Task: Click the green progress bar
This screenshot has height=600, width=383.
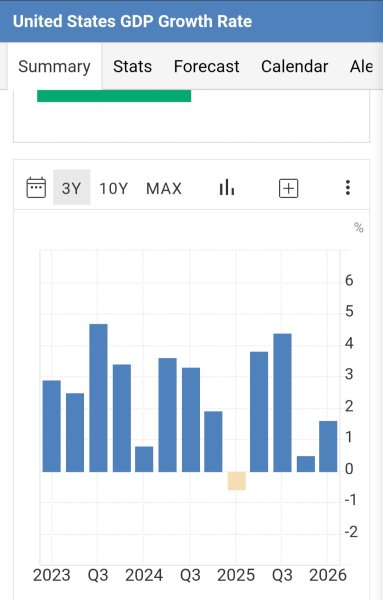Action: [x=114, y=96]
